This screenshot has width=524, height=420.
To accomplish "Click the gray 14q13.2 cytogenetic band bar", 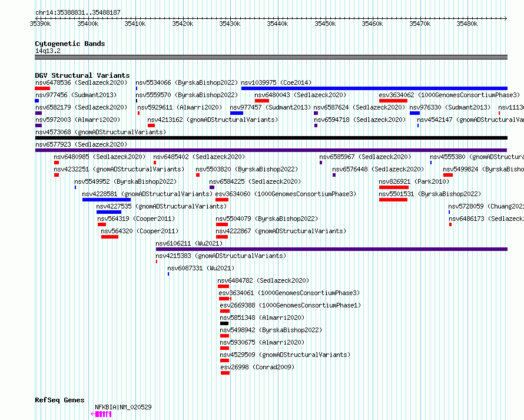I will pyautogui.click(x=271, y=57).
